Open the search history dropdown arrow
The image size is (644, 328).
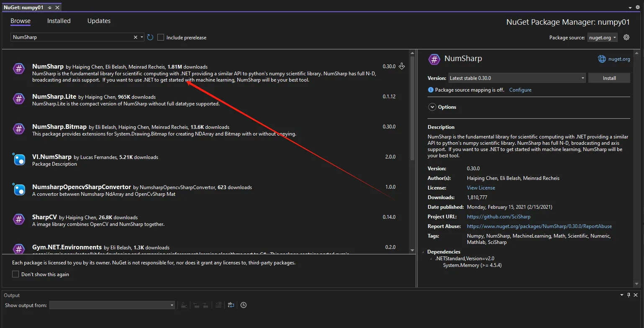tap(142, 37)
